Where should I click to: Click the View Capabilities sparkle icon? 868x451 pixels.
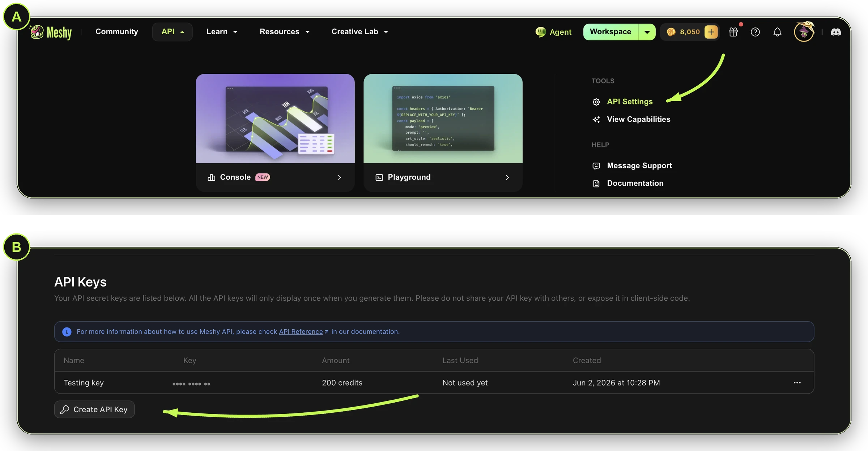[596, 120]
